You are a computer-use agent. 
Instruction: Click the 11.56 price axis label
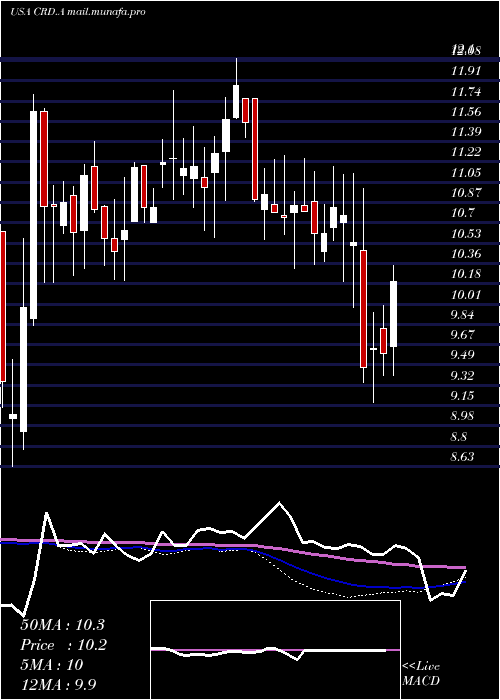coord(466,112)
